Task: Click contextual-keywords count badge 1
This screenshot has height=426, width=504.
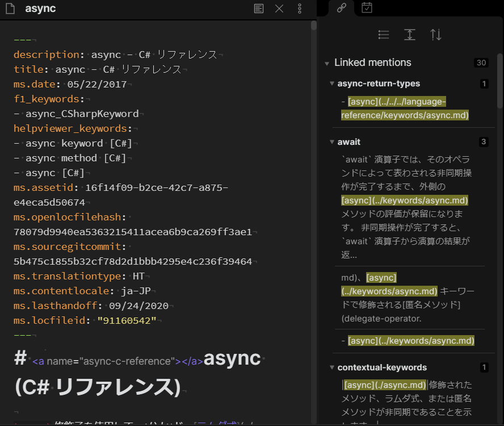Action: (x=484, y=367)
